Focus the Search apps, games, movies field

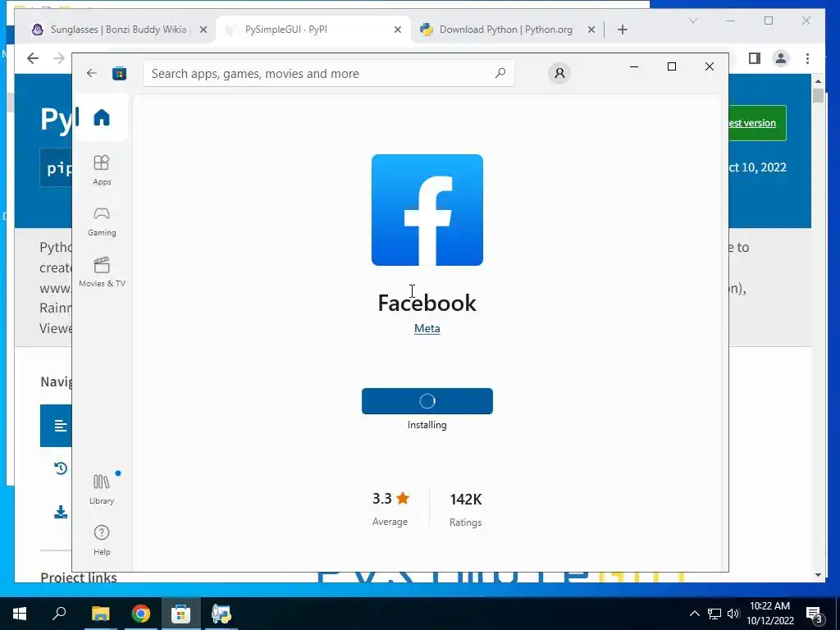pyautogui.click(x=328, y=73)
